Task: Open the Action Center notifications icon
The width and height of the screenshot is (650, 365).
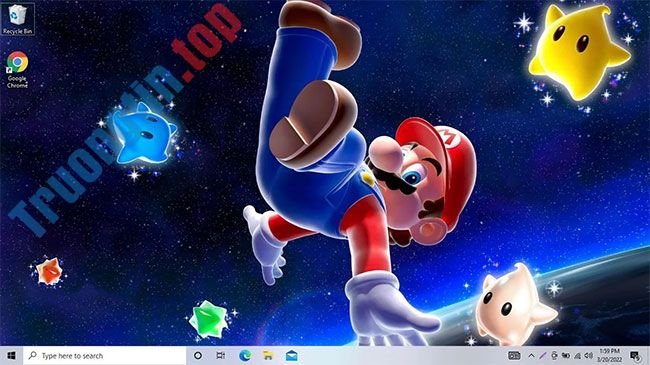Action: tap(635, 355)
